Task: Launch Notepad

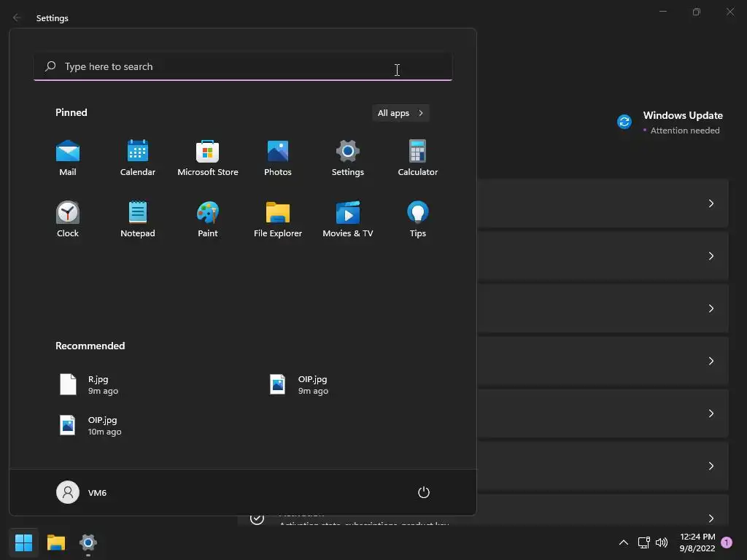Action: pos(138,219)
